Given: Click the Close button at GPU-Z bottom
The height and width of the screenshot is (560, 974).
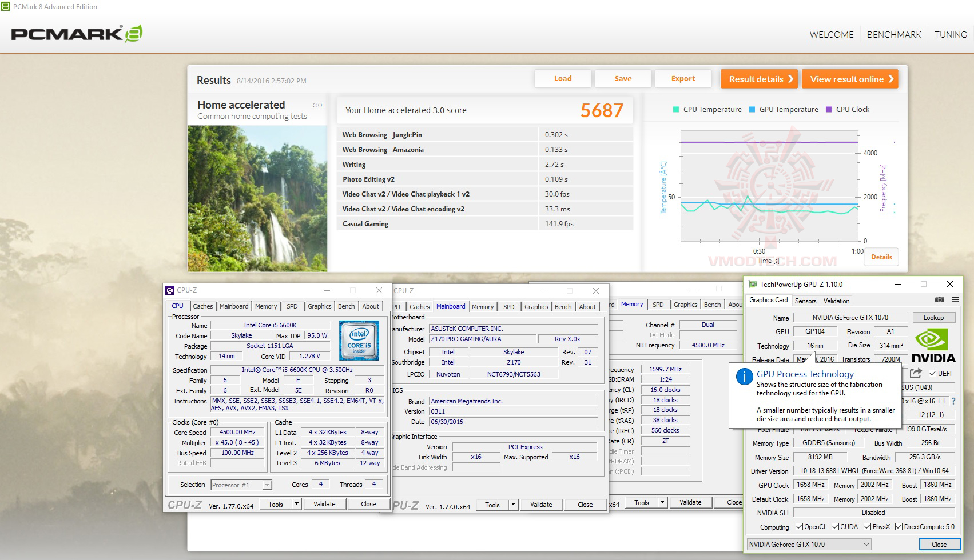Looking at the screenshot, I should pyautogui.click(x=939, y=545).
